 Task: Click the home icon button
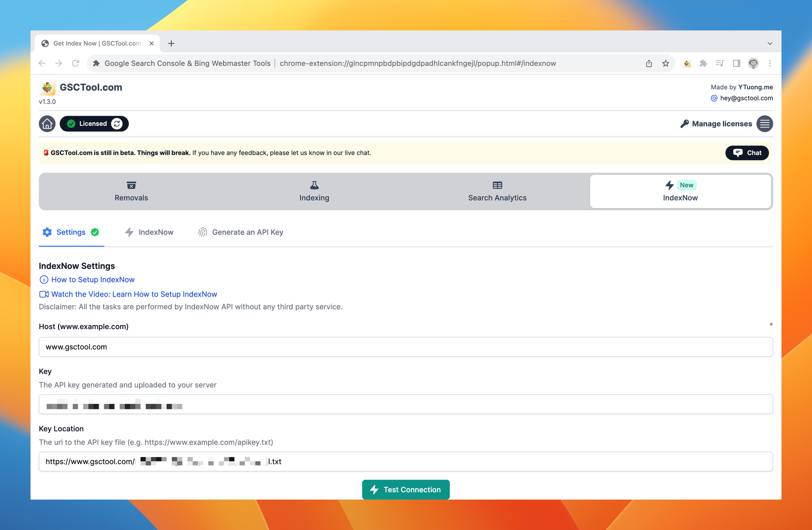click(47, 124)
